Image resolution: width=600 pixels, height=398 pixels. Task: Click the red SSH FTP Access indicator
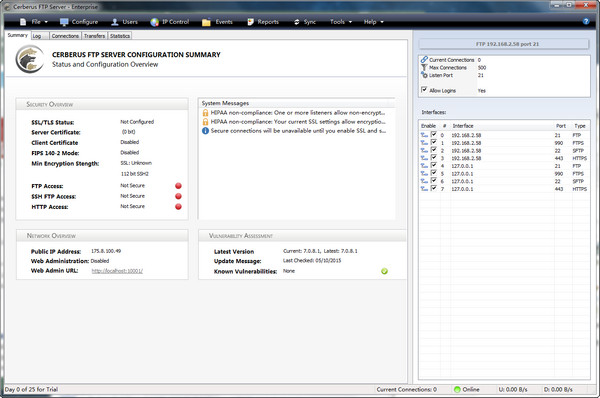178,196
